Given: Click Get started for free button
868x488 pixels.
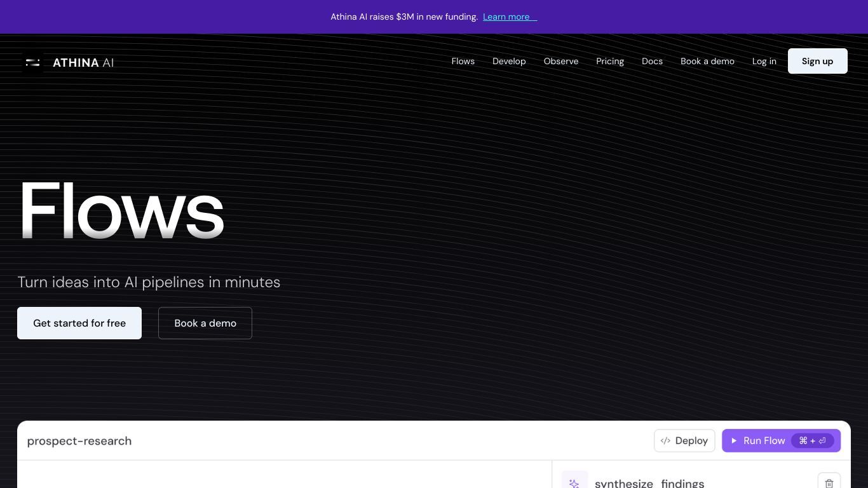Looking at the screenshot, I should click(79, 323).
